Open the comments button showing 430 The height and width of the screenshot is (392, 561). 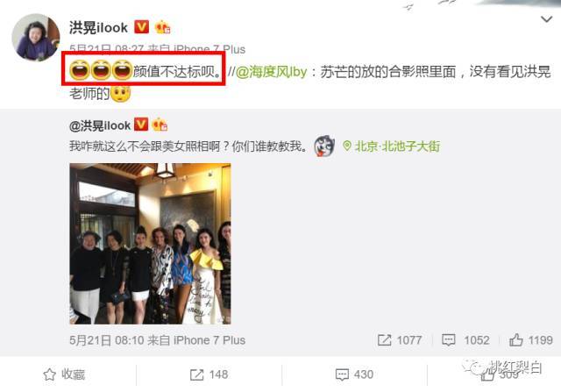coord(354,374)
